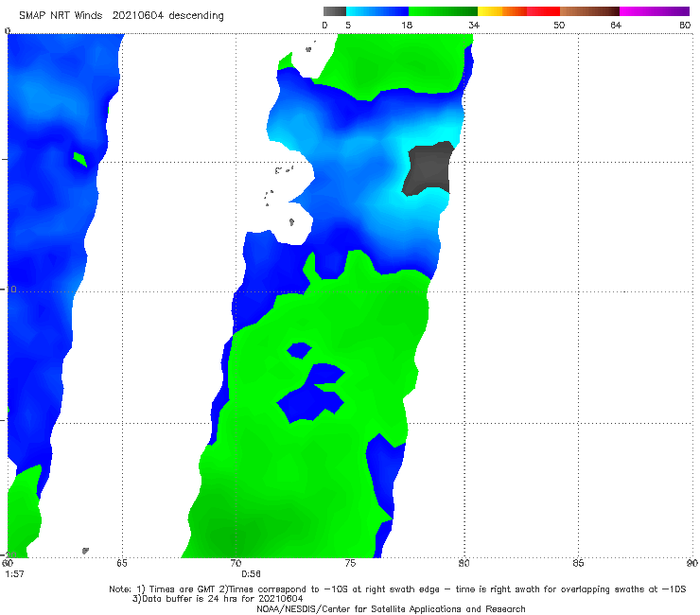The image size is (700, 615).
Task: Click the blue gradient segment of the colorbar
Action: tap(377, 11)
